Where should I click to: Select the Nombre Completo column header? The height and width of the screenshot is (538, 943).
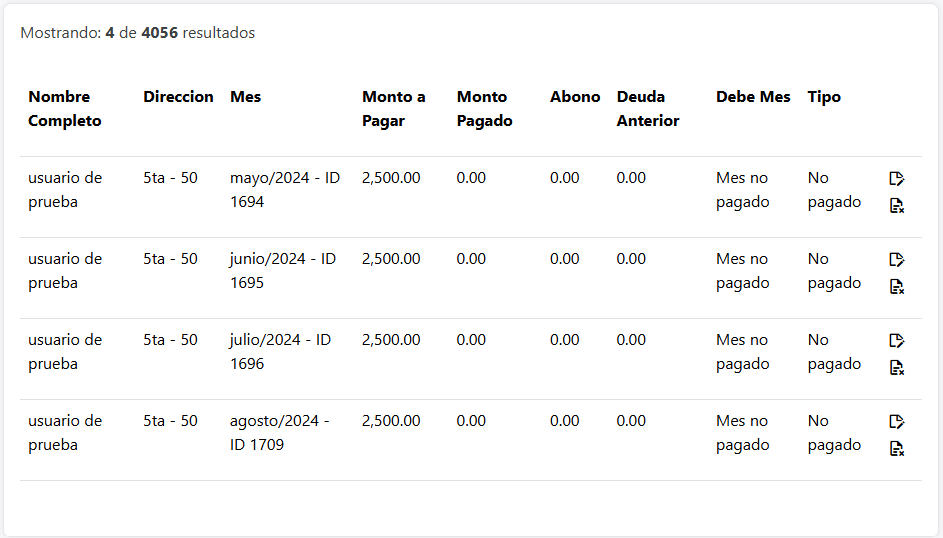(65, 109)
